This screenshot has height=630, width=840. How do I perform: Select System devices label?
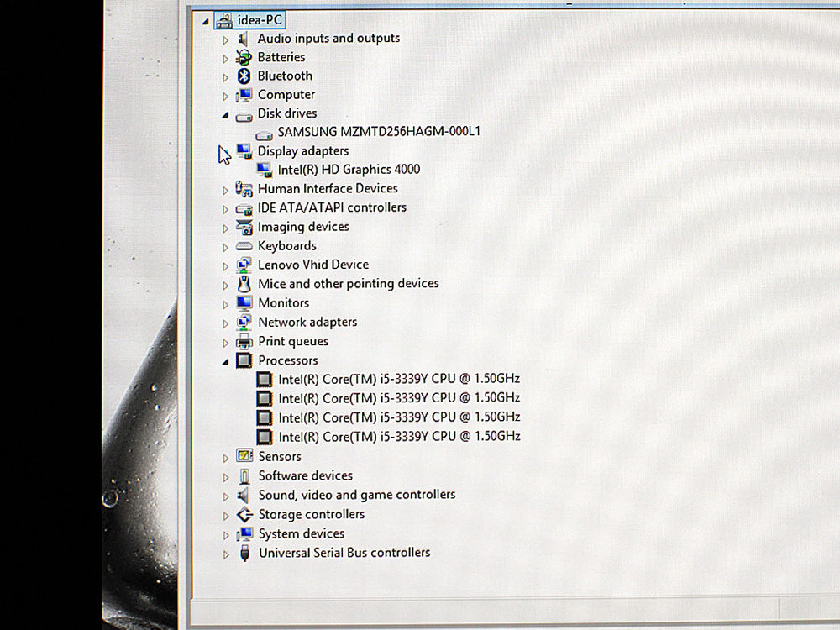coord(301,533)
